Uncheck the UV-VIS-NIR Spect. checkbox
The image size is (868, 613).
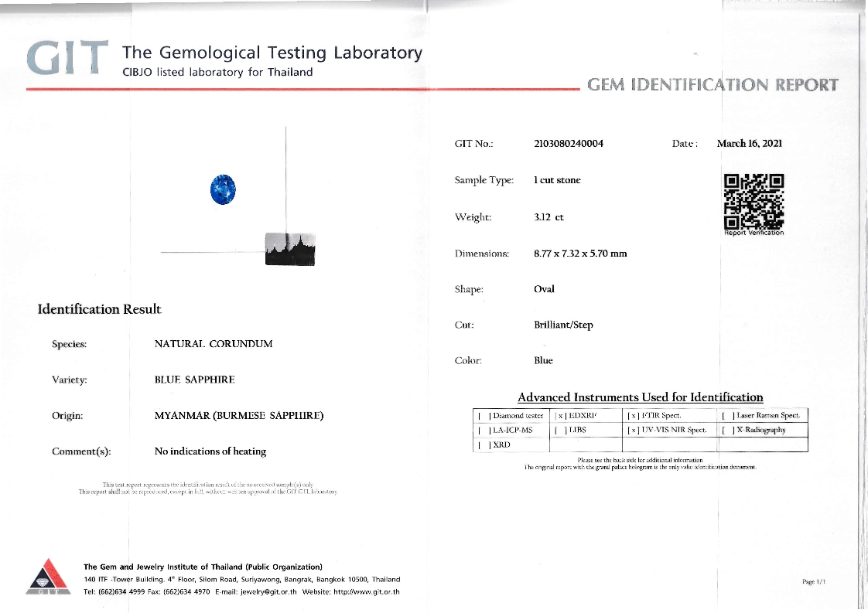point(633,431)
